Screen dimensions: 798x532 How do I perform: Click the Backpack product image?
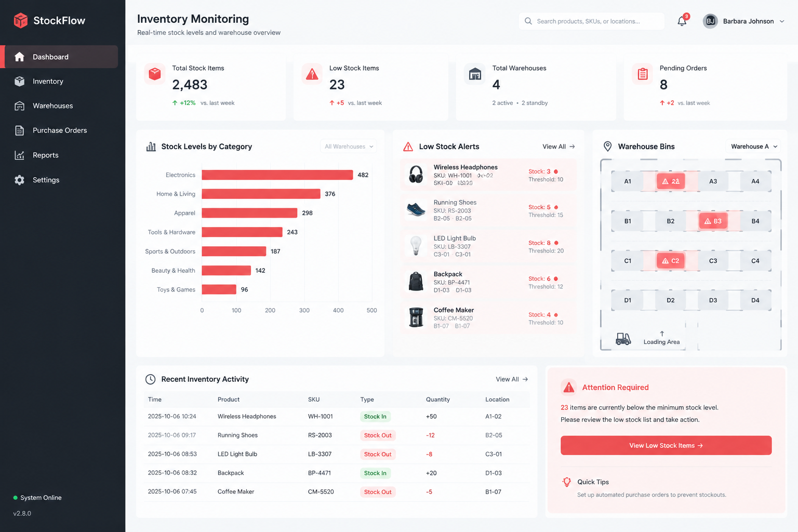416,282
